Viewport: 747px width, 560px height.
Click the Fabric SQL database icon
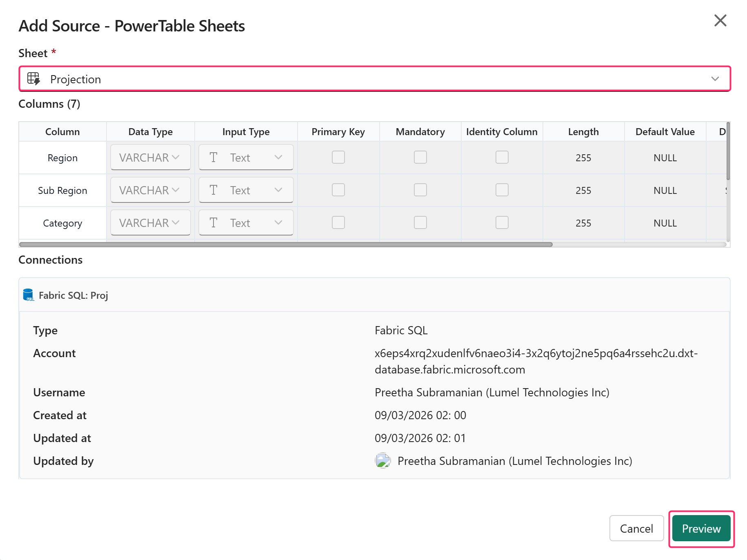pyautogui.click(x=28, y=295)
